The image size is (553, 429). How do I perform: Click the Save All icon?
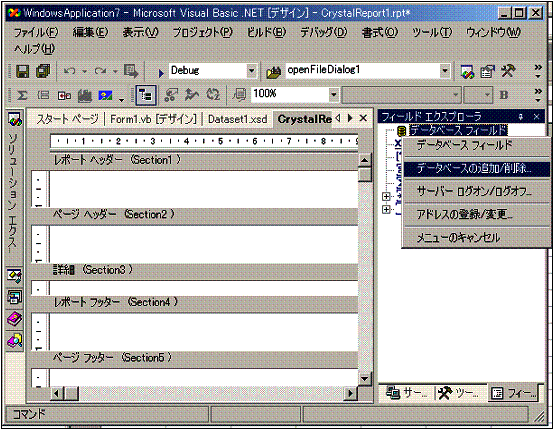tap(43, 71)
